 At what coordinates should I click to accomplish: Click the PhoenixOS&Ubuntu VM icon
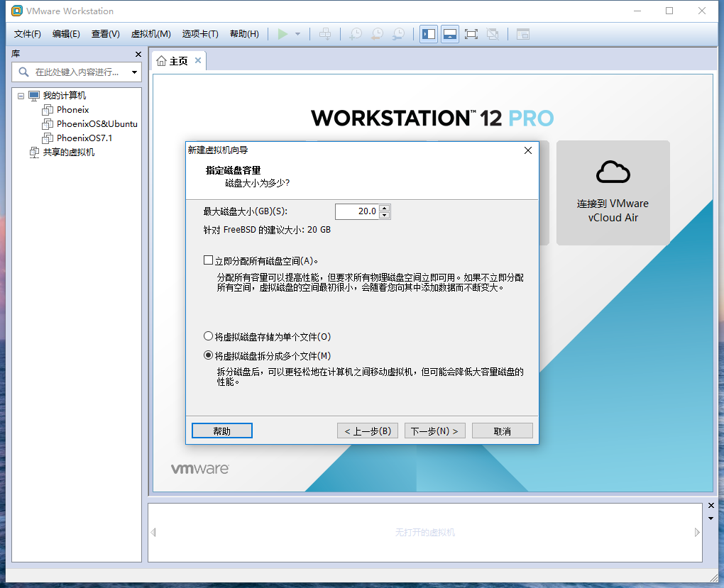[x=48, y=124]
